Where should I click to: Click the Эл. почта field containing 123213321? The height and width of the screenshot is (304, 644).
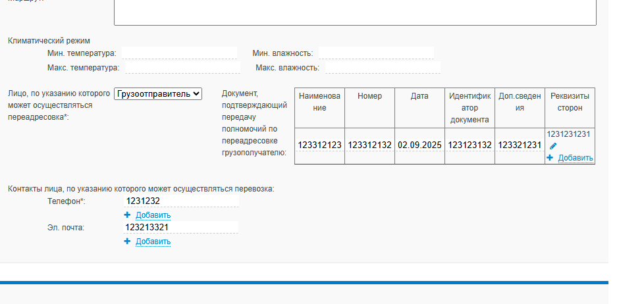click(181, 227)
